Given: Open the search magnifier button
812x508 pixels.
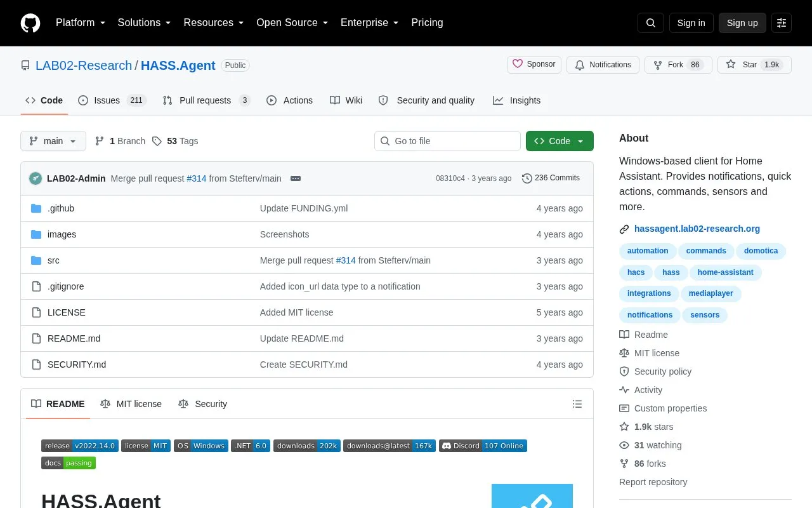Looking at the screenshot, I should click(651, 23).
